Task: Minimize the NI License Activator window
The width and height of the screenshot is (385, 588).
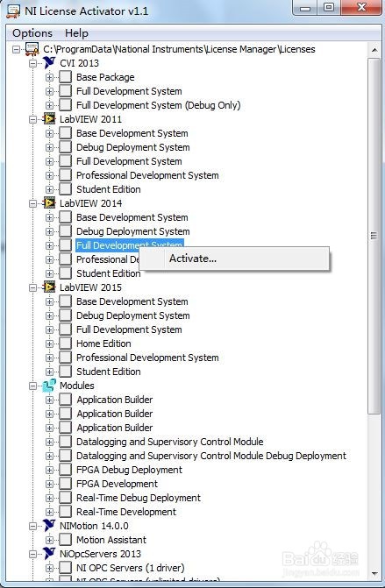Action: click(x=305, y=7)
